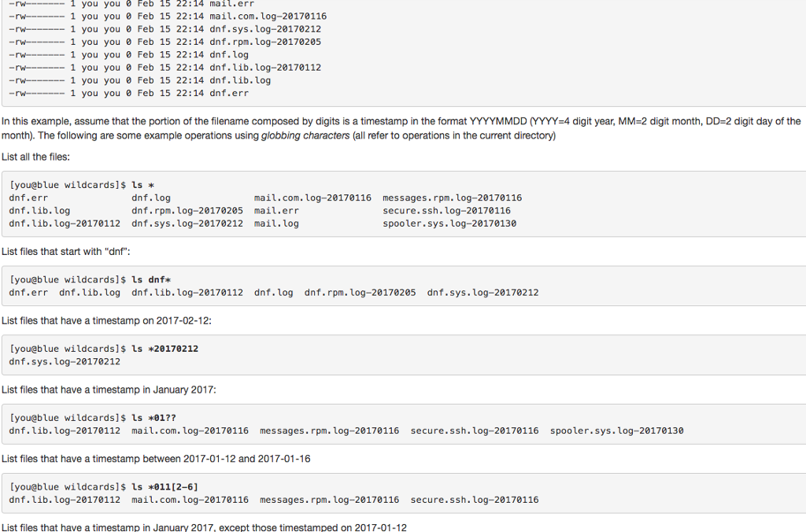Image resolution: width=806 pixels, height=532 pixels.
Task: Click the heading about excluding 2017-01-12 timestamps
Action: [205, 527]
